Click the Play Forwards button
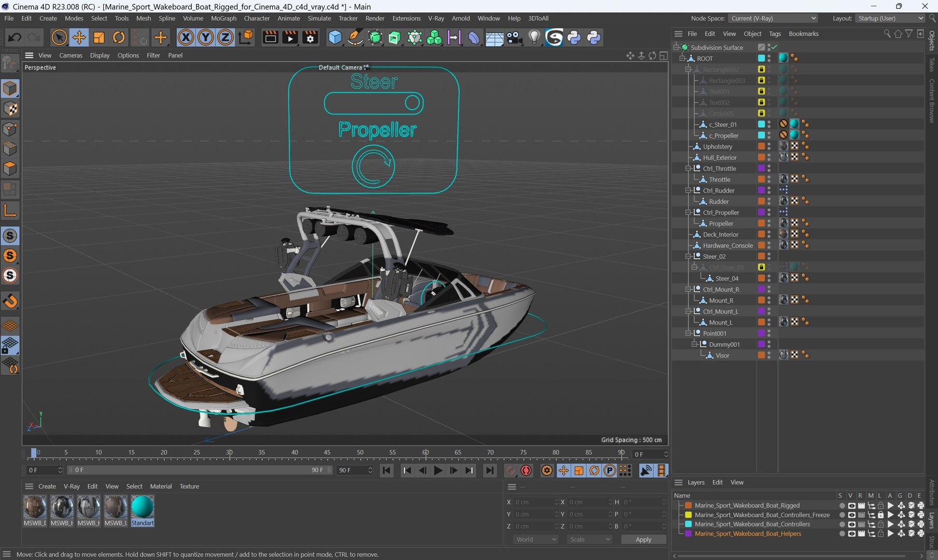Viewport: 938px width, 560px height. tap(438, 470)
